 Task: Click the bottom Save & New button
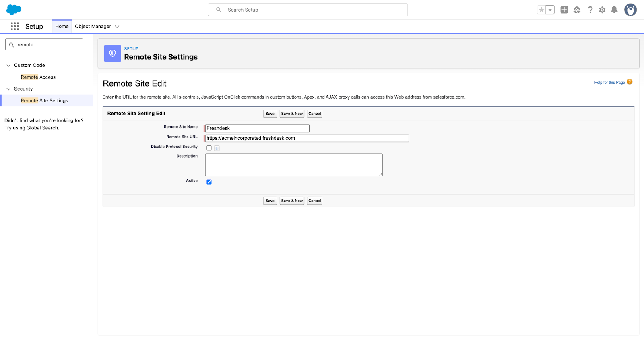292,201
